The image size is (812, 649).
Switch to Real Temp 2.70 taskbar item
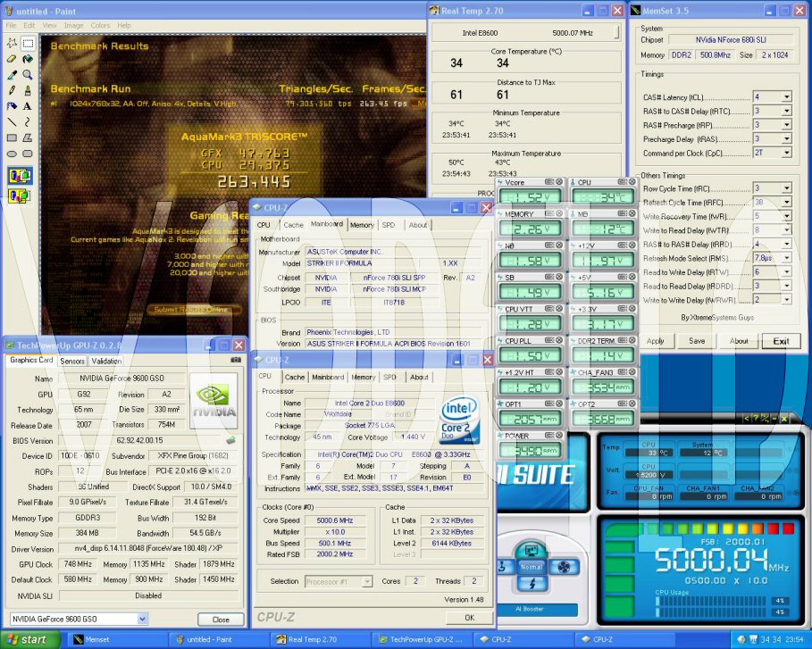[322, 640]
